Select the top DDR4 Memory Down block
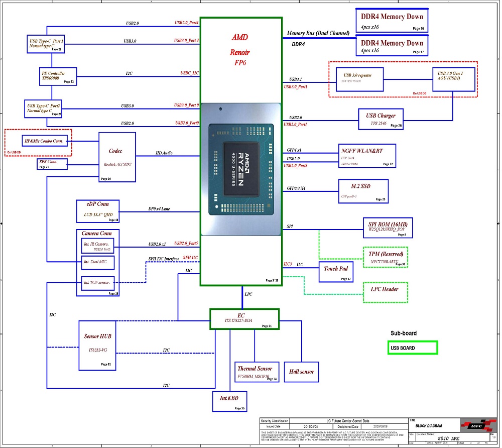Screen dimensions: 502x448 click(393, 21)
